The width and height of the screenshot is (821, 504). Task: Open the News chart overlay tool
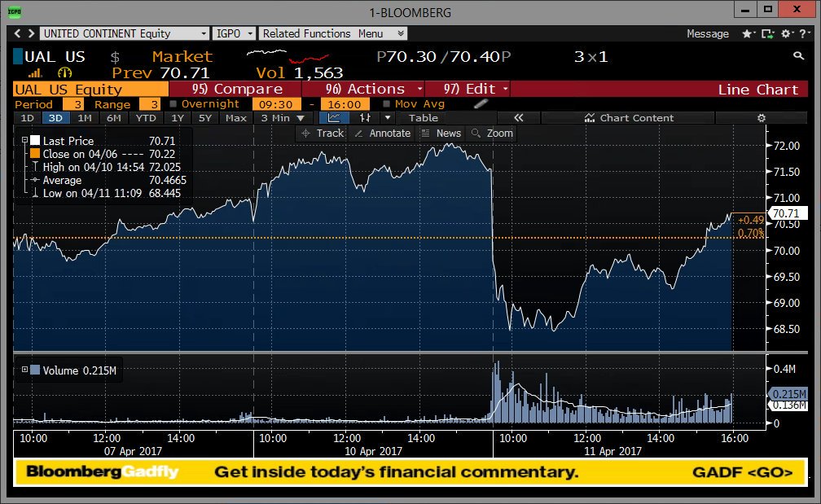pyautogui.click(x=441, y=134)
